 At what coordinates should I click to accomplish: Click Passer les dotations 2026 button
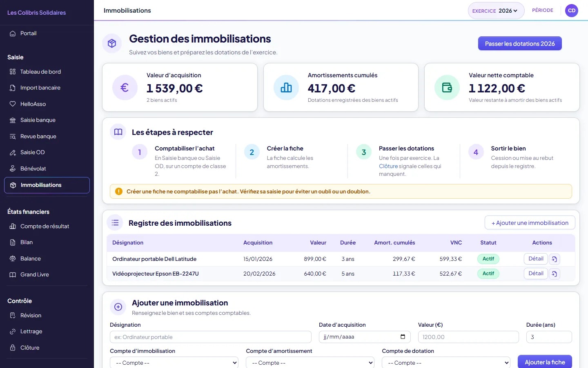[x=520, y=44]
